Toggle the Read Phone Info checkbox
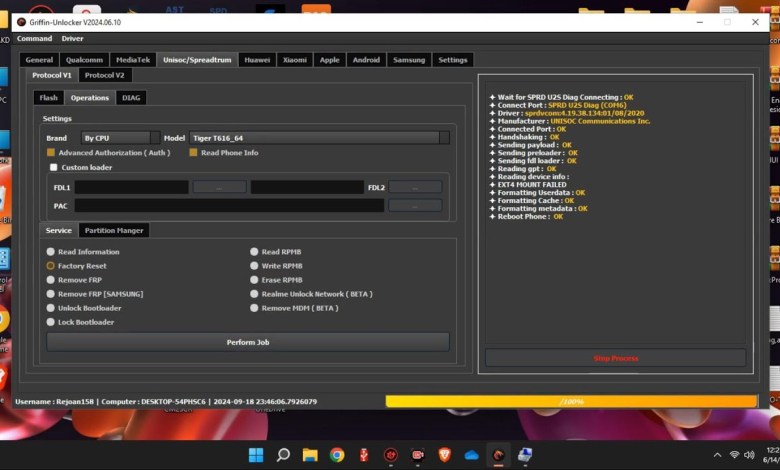 click(193, 153)
